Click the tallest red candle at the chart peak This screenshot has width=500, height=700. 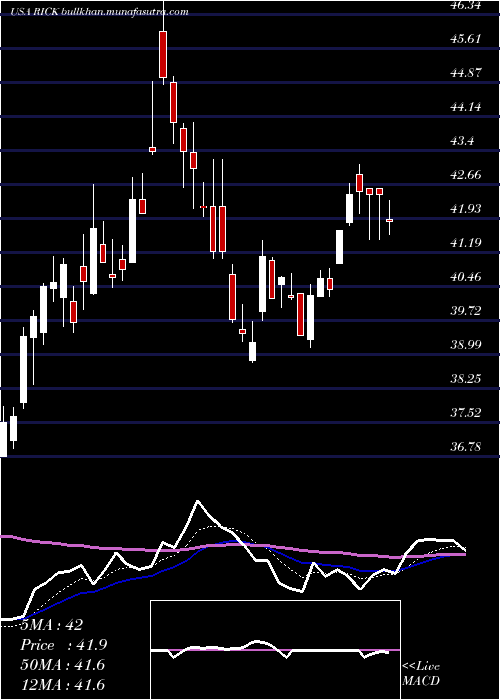click(163, 54)
